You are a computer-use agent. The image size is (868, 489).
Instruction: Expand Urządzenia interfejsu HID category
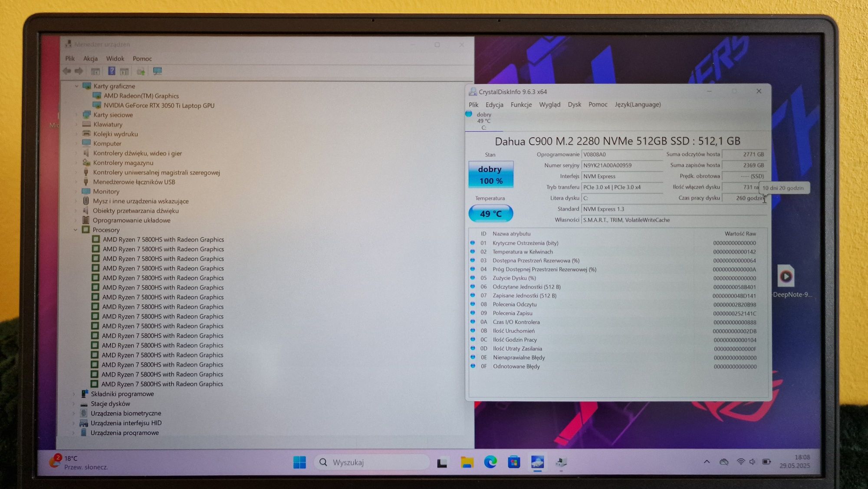74,423
